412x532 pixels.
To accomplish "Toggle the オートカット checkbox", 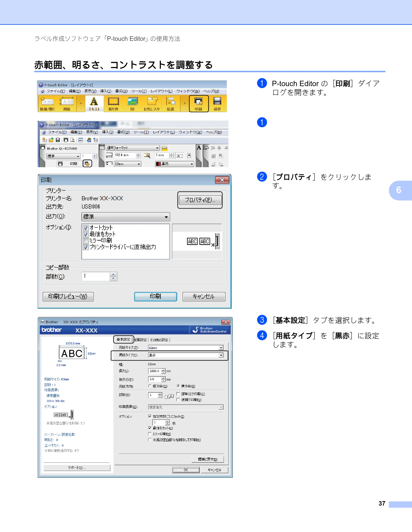I will click(x=86, y=228).
